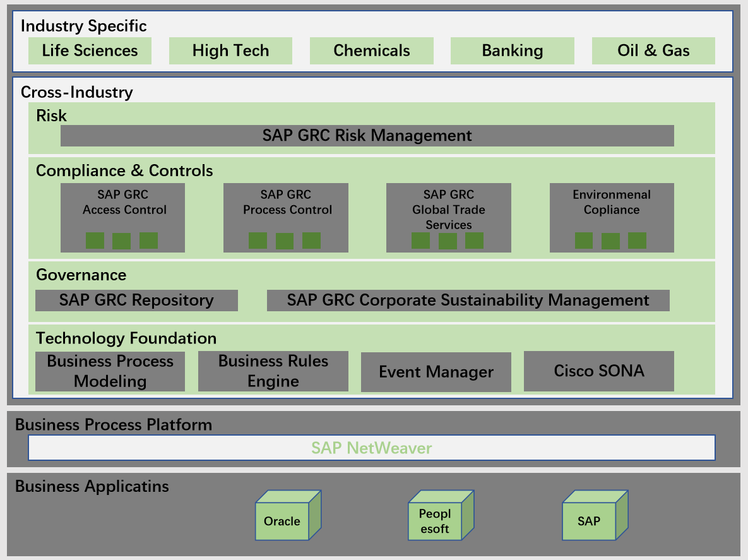The image size is (748, 560).
Task: Select the Business Process Modeling block
Action: coord(110,371)
